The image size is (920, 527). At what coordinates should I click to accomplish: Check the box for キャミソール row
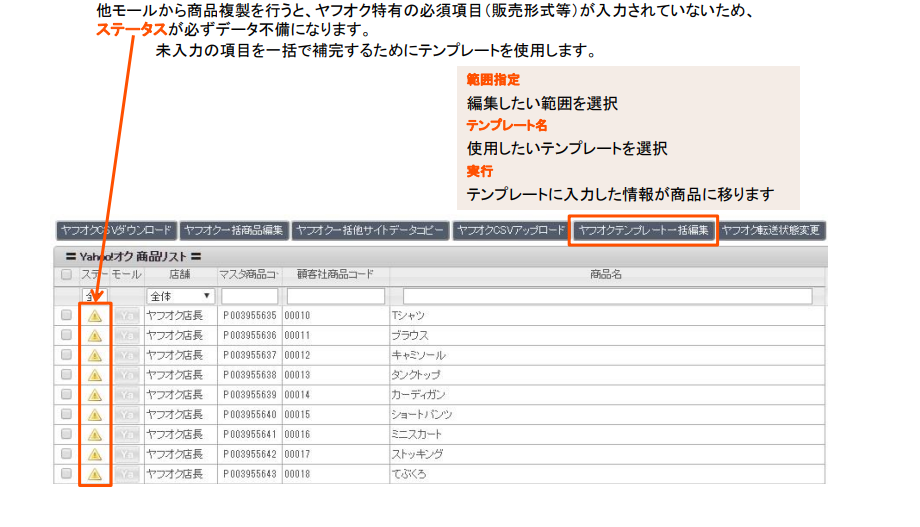tap(66, 354)
